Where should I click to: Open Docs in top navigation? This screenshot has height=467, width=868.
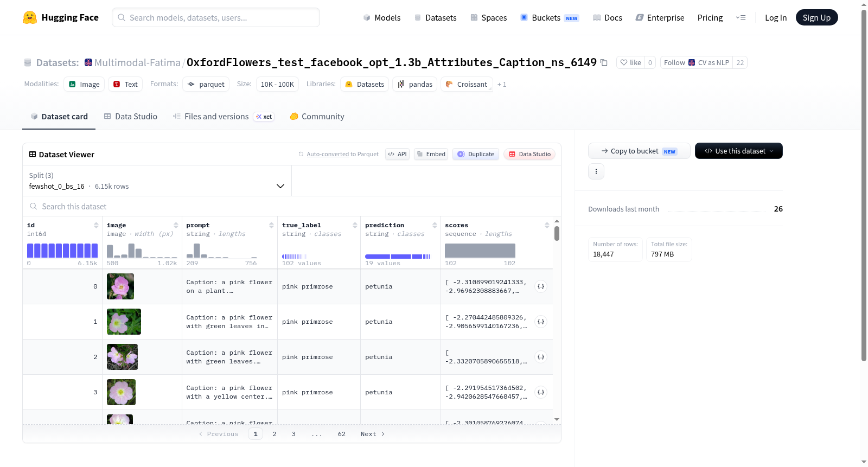tap(608, 17)
